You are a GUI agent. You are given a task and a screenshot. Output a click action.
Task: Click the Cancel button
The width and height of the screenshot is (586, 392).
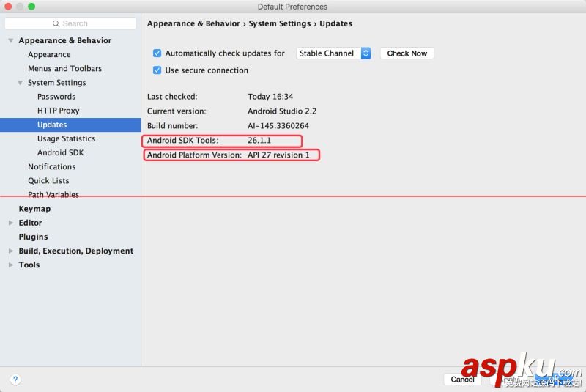point(462,380)
